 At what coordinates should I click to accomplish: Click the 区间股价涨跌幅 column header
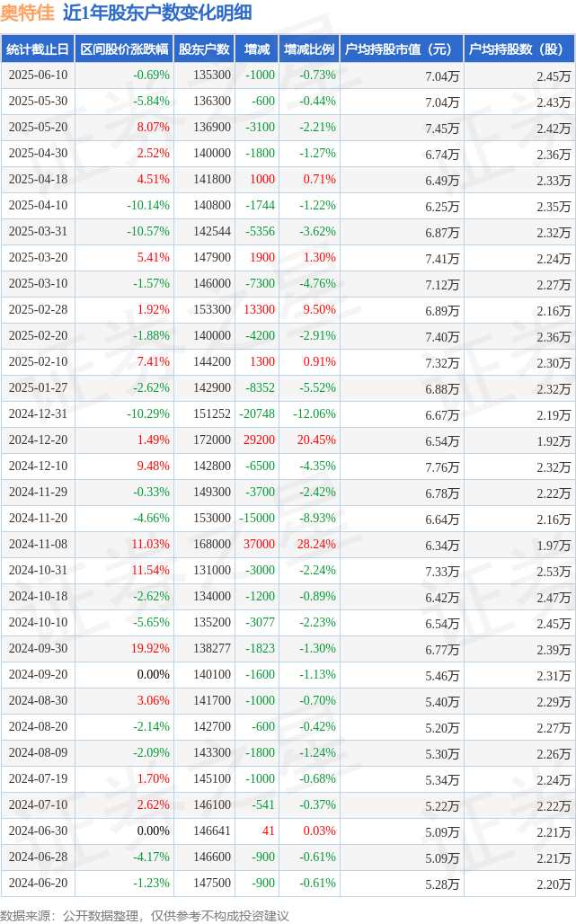coord(124,49)
